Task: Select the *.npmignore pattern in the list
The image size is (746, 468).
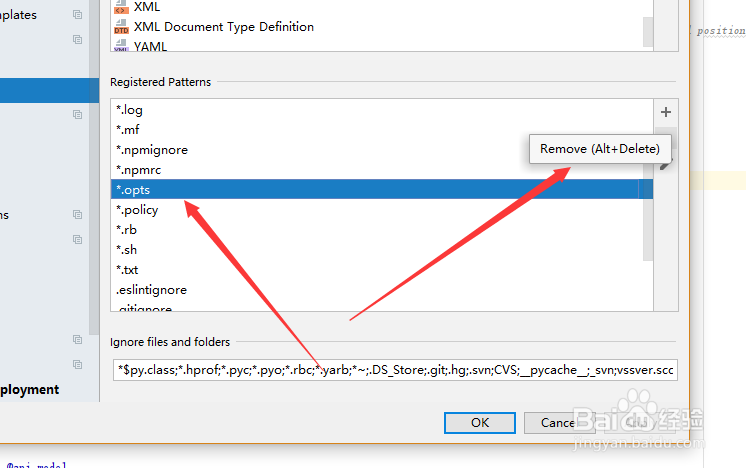Action: click(x=152, y=150)
